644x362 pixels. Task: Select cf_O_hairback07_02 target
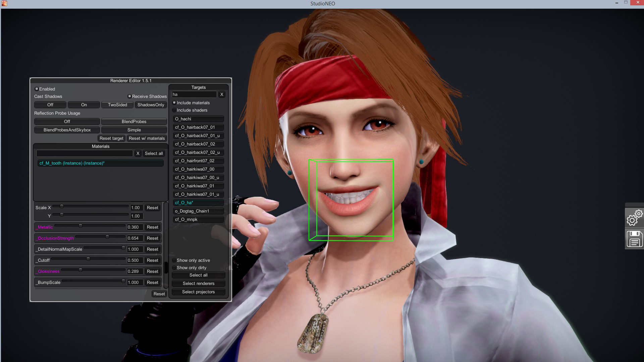(x=199, y=144)
